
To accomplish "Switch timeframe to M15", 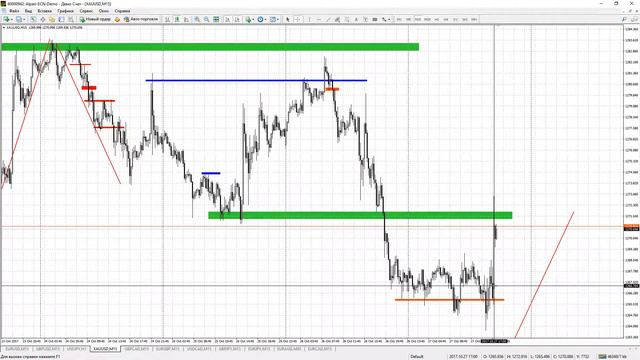I will tap(418, 19).
